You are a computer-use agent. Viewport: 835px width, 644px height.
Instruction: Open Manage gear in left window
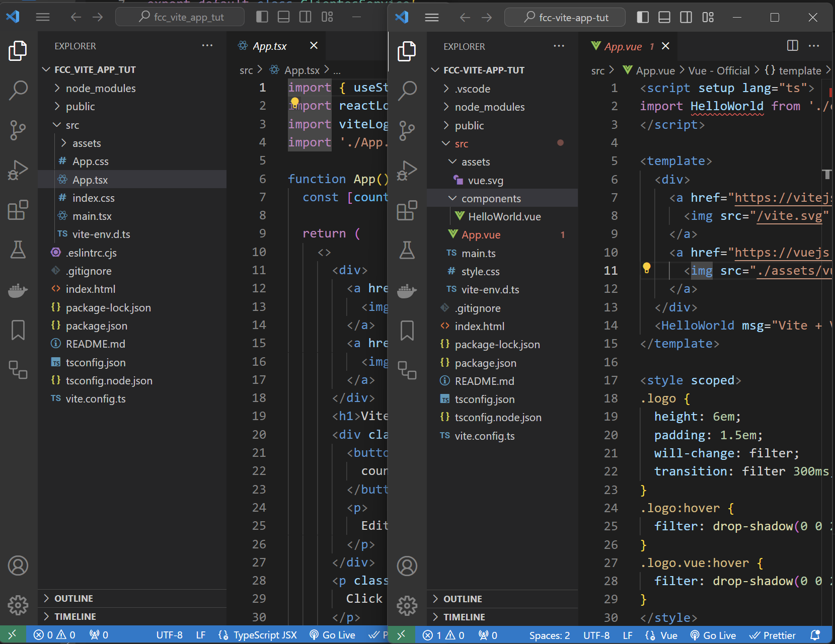pyautogui.click(x=18, y=605)
